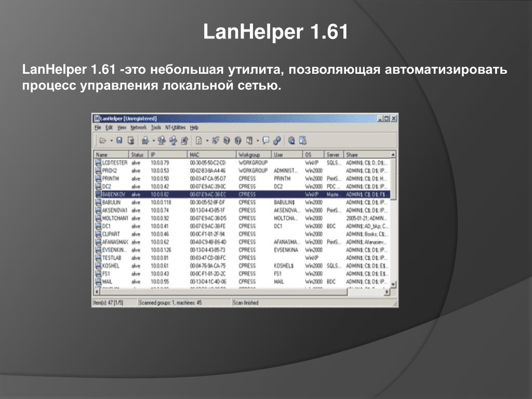Click the globe toolbar icon
This screenshot has height=399, width=532.
(291, 140)
